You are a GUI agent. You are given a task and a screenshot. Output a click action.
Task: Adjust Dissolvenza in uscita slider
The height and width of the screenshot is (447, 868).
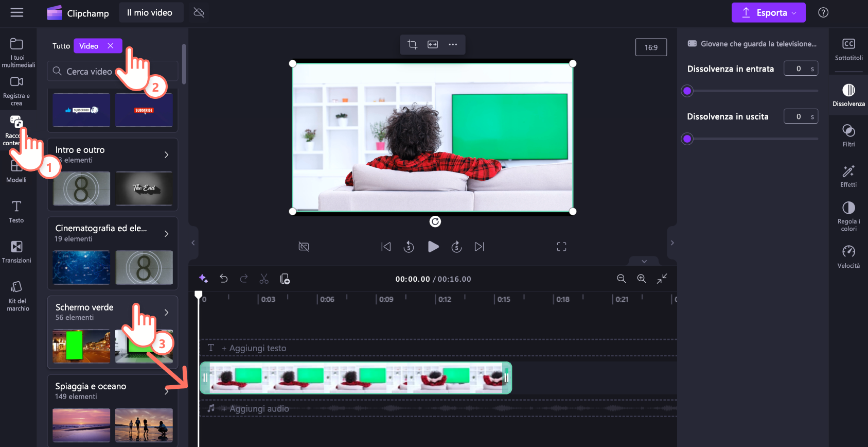(687, 139)
